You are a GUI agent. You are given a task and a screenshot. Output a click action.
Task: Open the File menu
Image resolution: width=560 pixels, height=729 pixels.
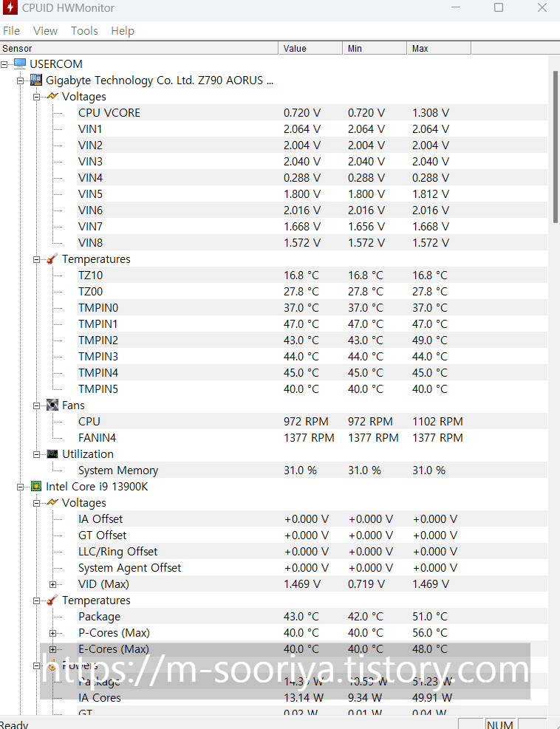tap(11, 31)
